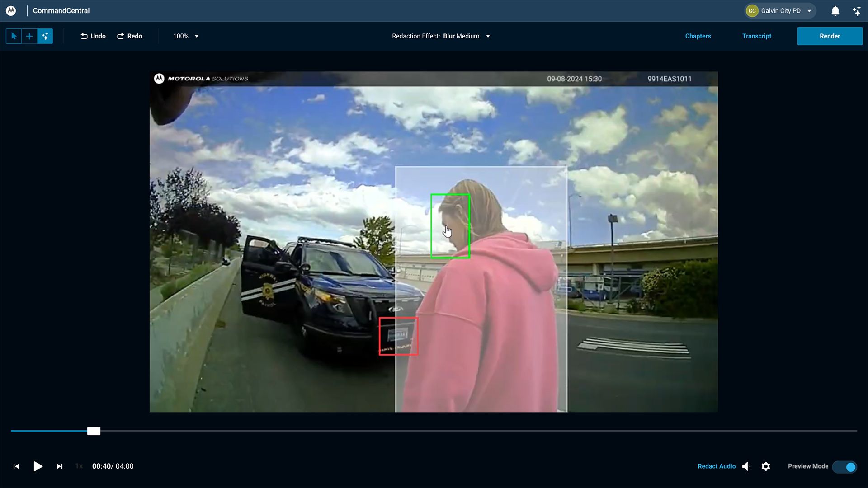Open the AI assistant sparkle icon
This screenshot has height=488, width=868.
pyautogui.click(x=857, y=11)
